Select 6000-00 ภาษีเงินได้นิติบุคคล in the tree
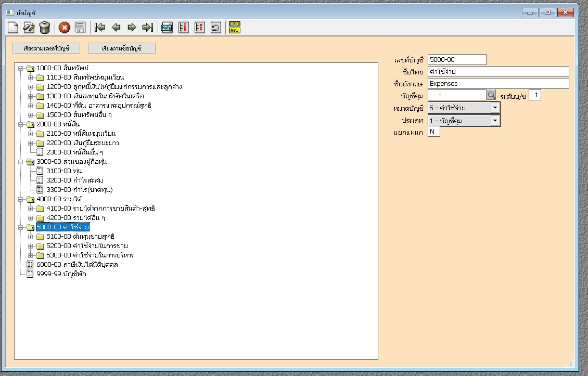Image resolution: width=588 pixels, height=376 pixels. [x=77, y=265]
